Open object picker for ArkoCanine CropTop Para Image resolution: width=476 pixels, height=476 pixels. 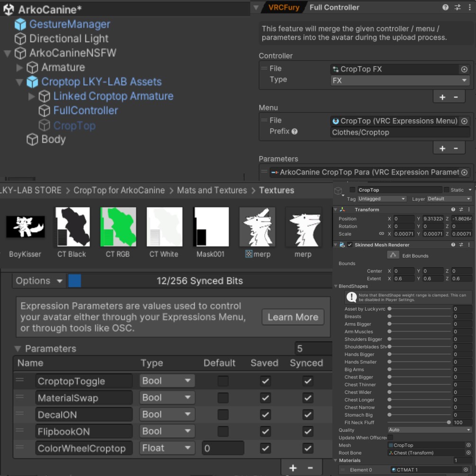[464, 172]
